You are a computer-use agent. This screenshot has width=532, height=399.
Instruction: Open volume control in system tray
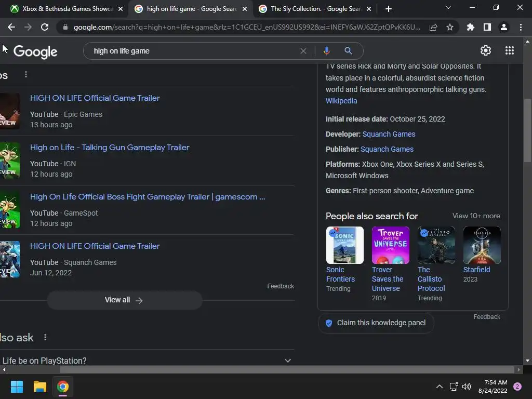[x=467, y=387]
